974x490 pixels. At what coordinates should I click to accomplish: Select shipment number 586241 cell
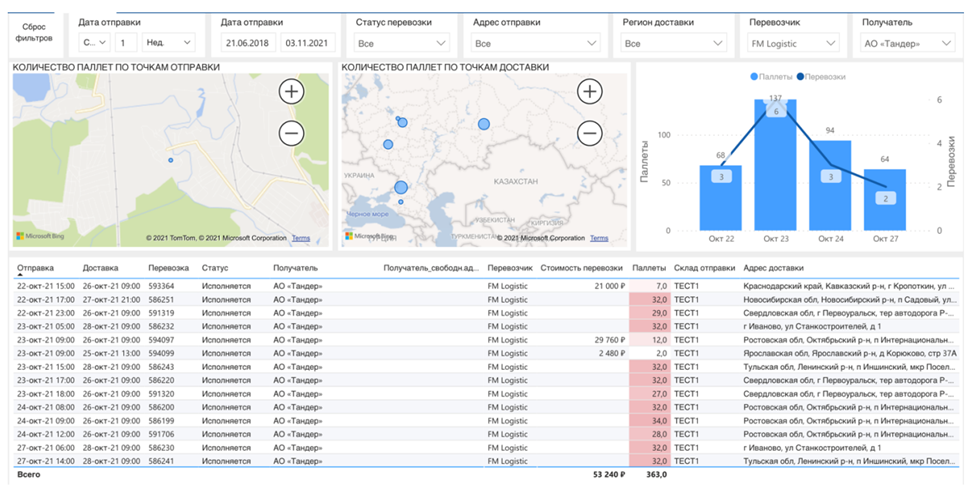pyautogui.click(x=162, y=461)
